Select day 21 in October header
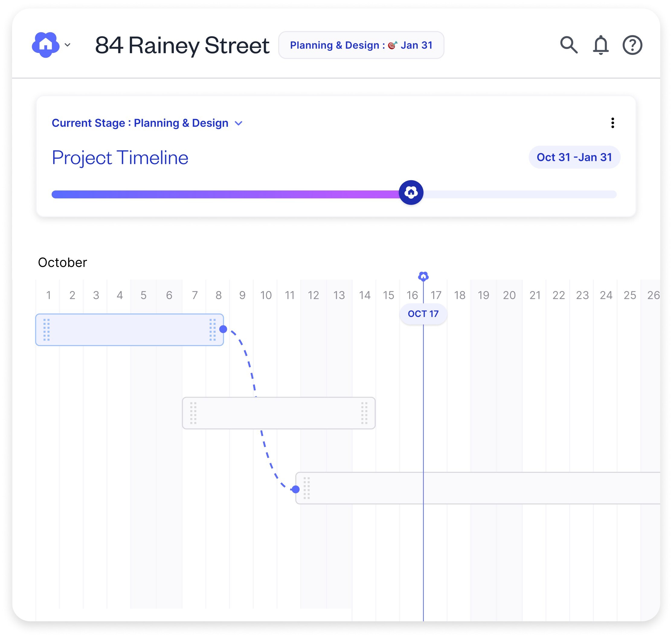This screenshot has width=672, height=637. pyautogui.click(x=535, y=295)
